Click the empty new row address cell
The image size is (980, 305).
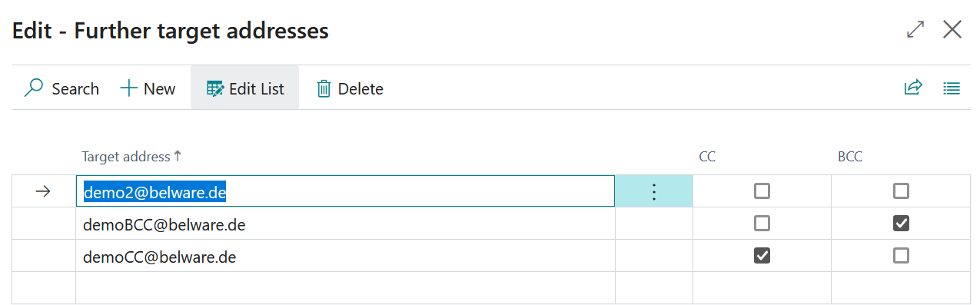[x=345, y=288]
